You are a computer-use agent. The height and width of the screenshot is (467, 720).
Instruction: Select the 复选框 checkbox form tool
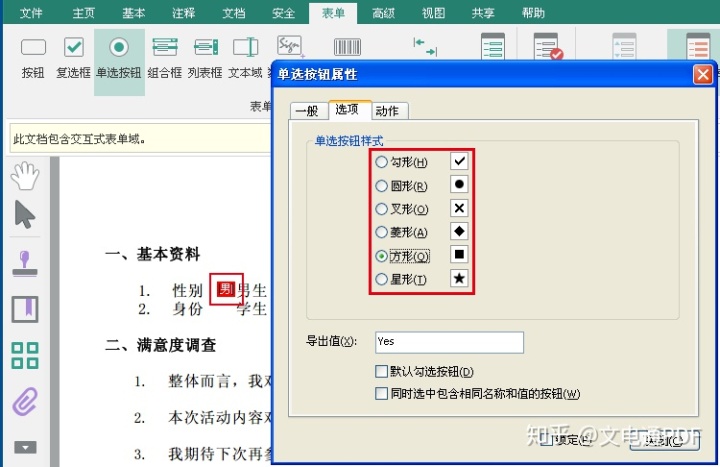73,58
